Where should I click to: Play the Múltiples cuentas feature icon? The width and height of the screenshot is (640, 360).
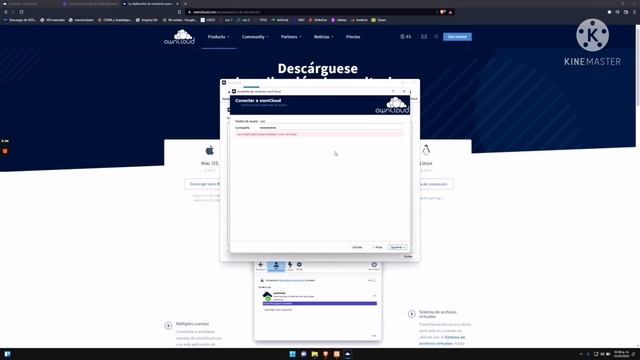(168, 326)
